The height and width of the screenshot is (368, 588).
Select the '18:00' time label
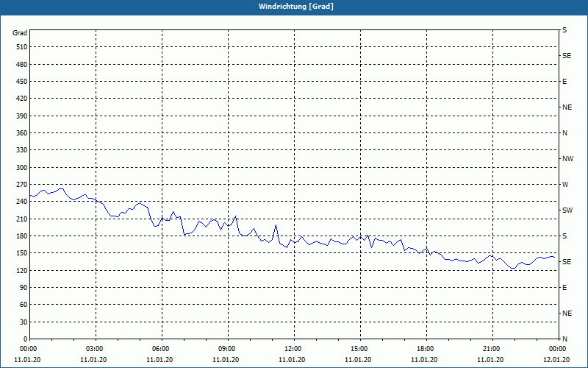tap(426, 349)
